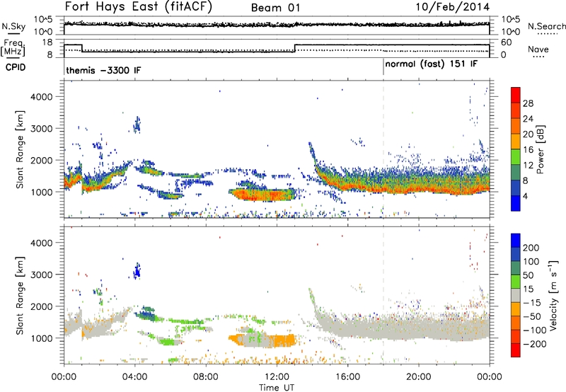Click the '04:00' time tick label
Image resolution: width=566 pixels, height=392 pixels.
[134, 376]
